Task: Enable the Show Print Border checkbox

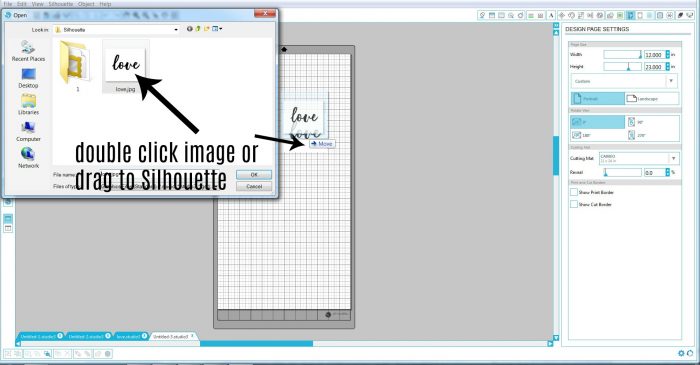Action: pos(574,192)
